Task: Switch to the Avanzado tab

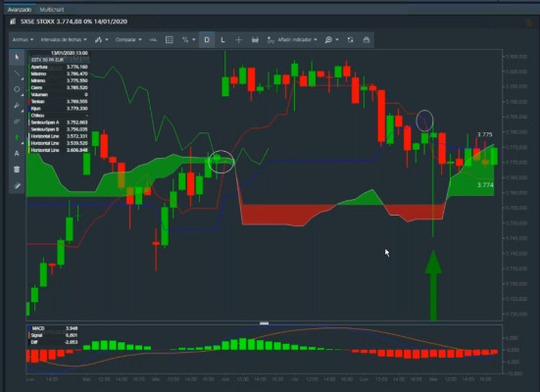Action: [x=20, y=10]
